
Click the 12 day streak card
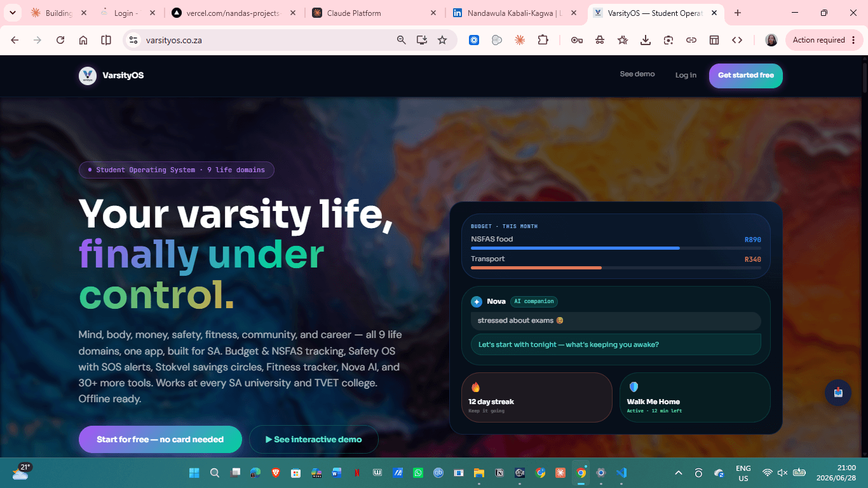click(536, 397)
